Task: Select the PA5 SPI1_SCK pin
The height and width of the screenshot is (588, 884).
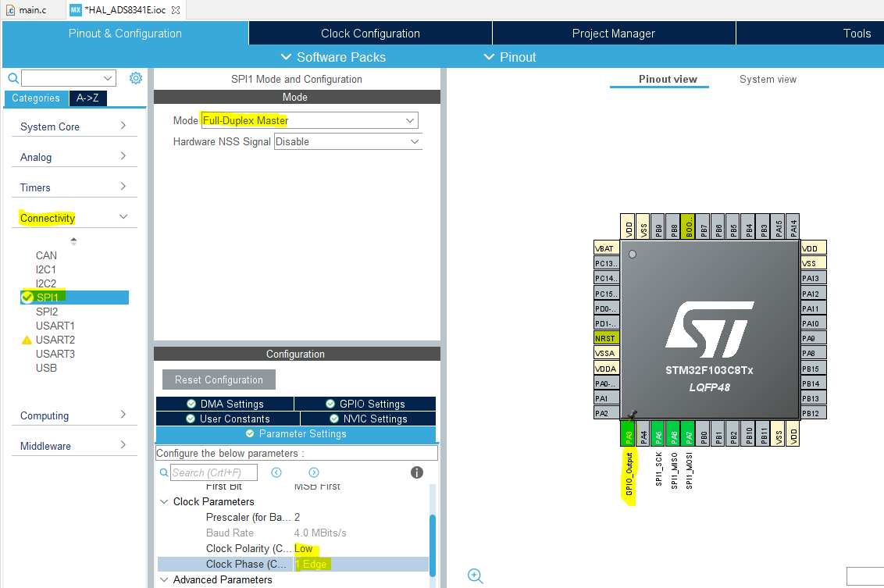Action: [658, 433]
